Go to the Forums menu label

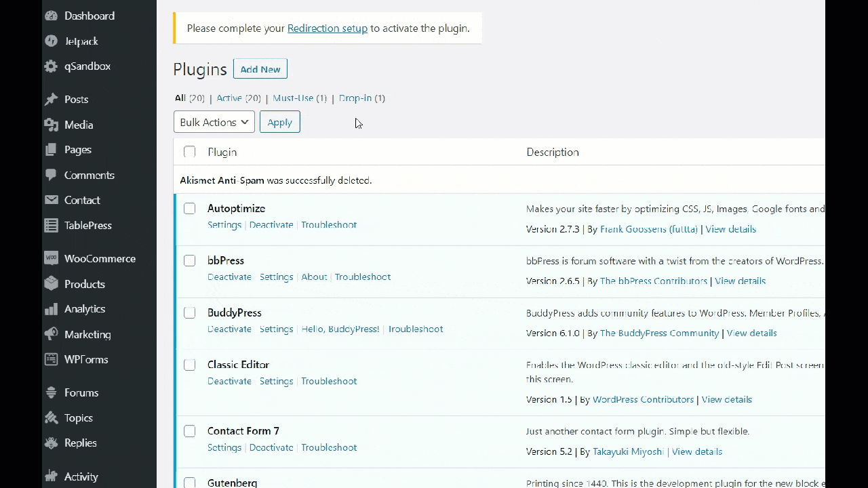81,392
